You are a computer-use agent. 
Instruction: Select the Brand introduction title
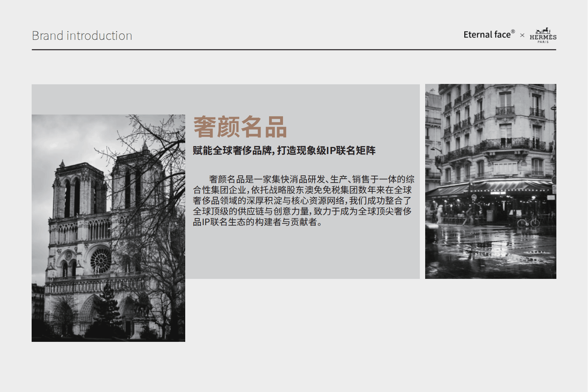click(82, 36)
